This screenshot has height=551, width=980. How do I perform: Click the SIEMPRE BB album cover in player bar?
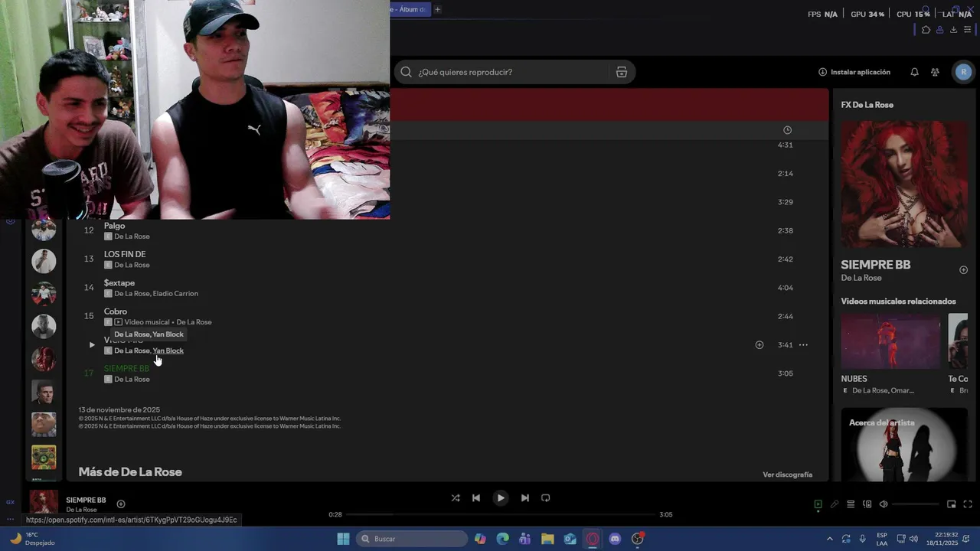click(44, 503)
